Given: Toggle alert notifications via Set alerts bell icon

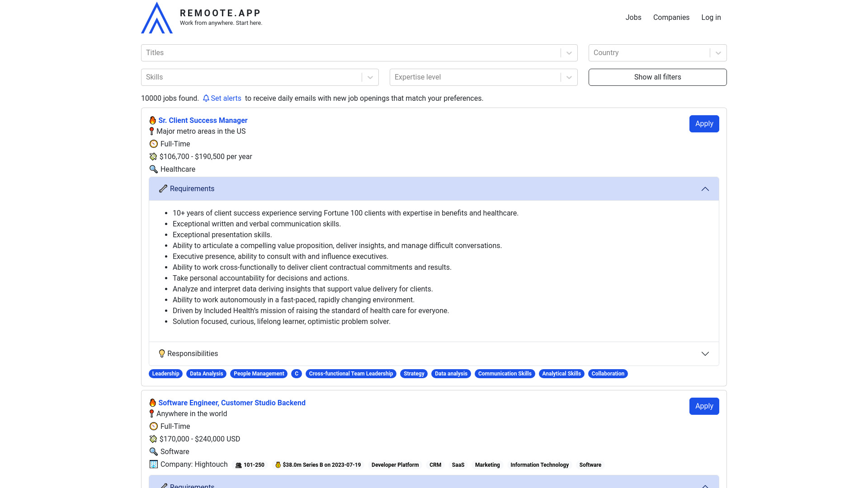Looking at the screenshot, I should tap(206, 99).
